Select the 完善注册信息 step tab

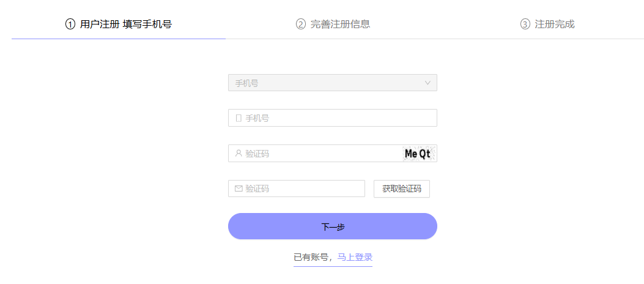pos(333,24)
